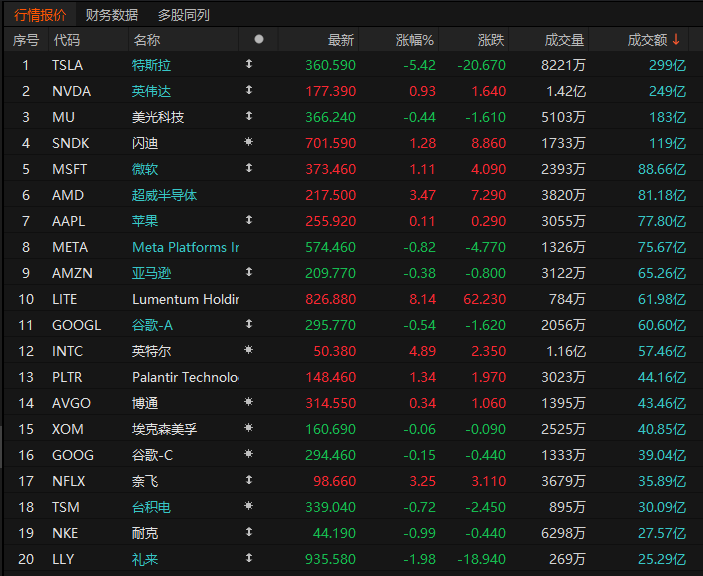Open the 超威半导体 stock name link
Viewport: 703px width, 576px height.
pyautogui.click(x=165, y=195)
